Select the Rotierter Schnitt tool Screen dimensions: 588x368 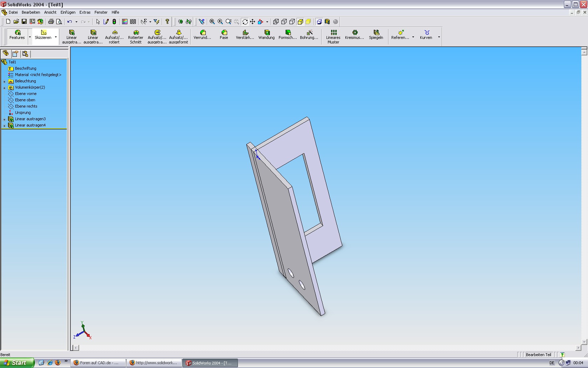[x=135, y=36]
